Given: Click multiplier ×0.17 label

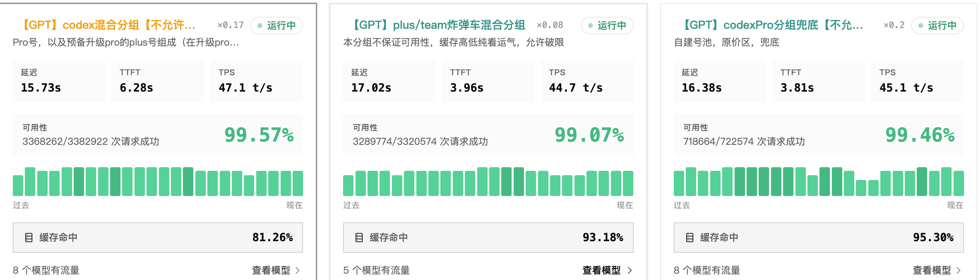Looking at the screenshot, I should (x=231, y=25).
